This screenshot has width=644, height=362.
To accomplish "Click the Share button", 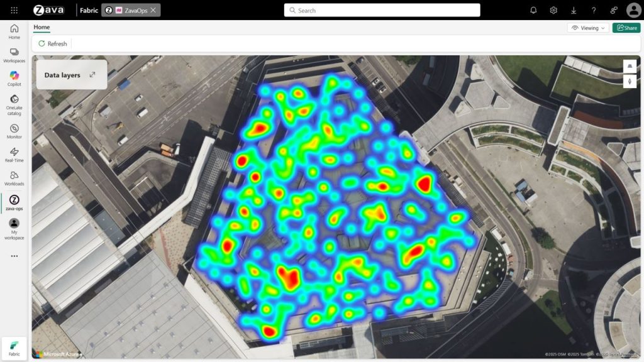I will 626,28.
